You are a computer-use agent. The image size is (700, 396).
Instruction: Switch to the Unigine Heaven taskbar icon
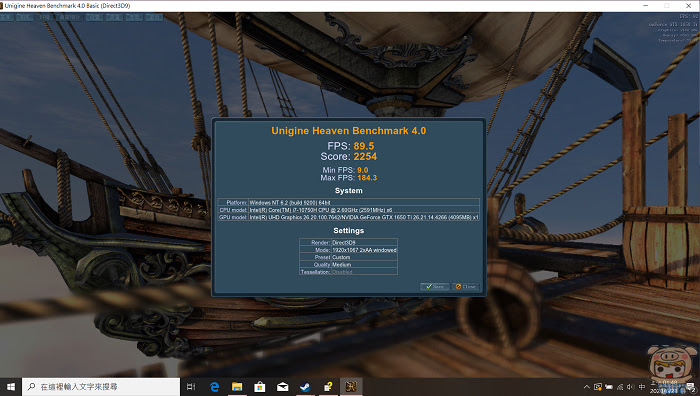point(351,387)
